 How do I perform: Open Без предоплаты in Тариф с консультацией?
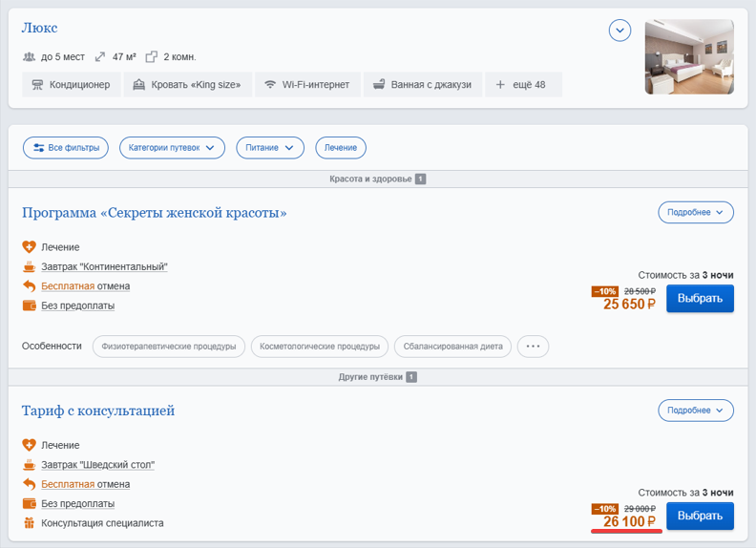[x=77, y=504]
